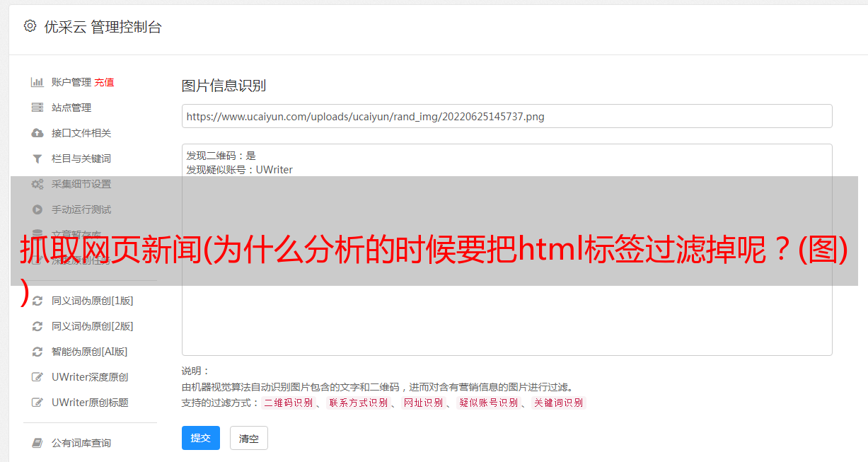Submit with the blue 提交 button
Viewport: 868px width, 462px height.
tap(201, 438)
